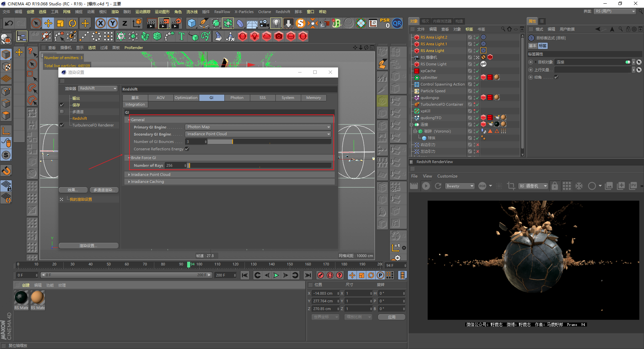Screen dimensions: 644x349
Task: Enable the 右吸引力 object red X
Action: [478, 145]
